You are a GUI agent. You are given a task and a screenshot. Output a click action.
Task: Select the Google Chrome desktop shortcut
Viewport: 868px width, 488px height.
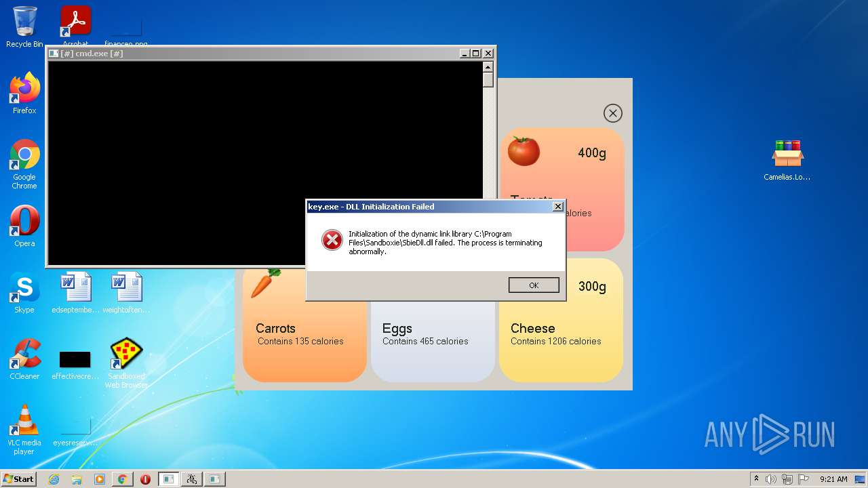(x=24, y=164)
